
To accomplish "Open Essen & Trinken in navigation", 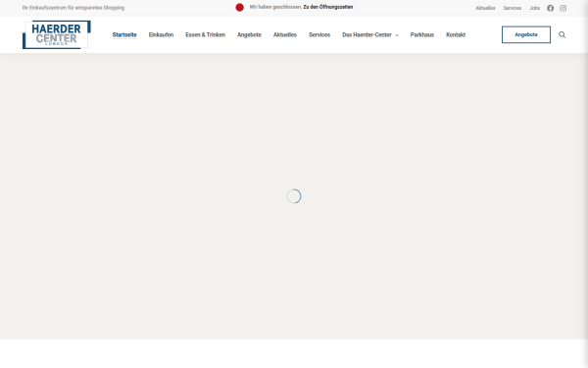I will (205, 34).
